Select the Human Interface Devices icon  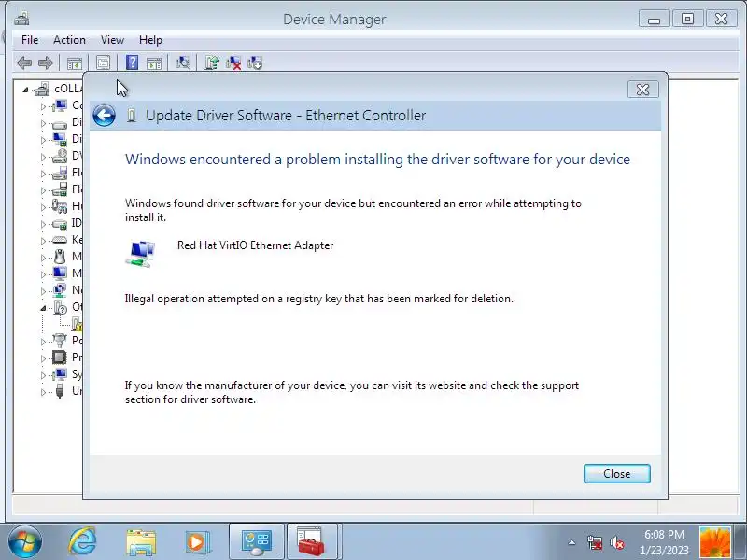(x=60, y=205)
